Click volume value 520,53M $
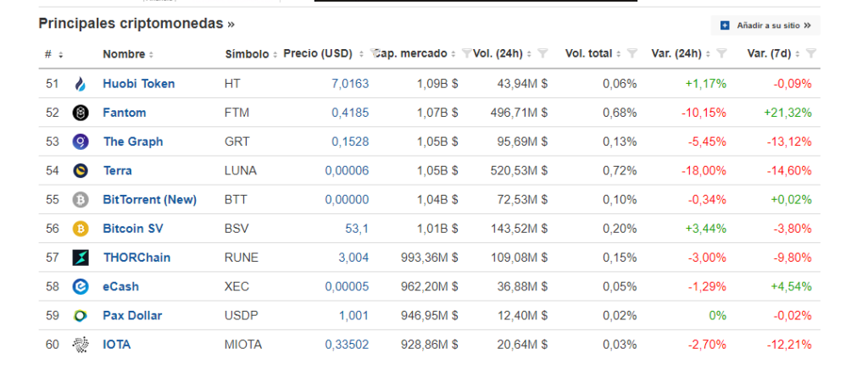 [520, 170]
